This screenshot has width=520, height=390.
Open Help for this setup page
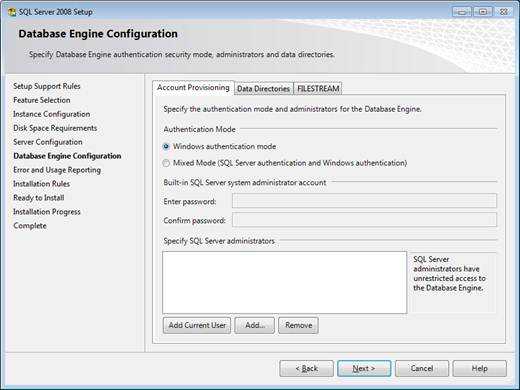(480, 368)
